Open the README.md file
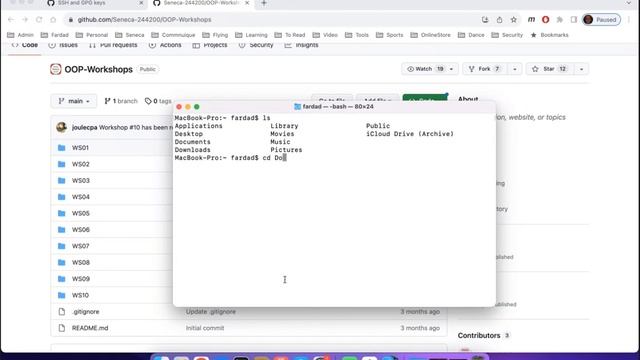Viewport: 640px width, 360px height. (x=90, y=328)
